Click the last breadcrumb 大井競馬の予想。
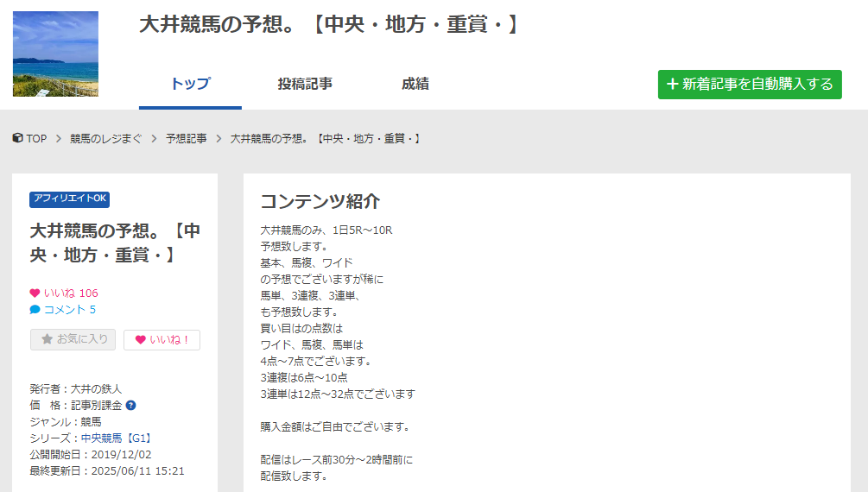 326,138
